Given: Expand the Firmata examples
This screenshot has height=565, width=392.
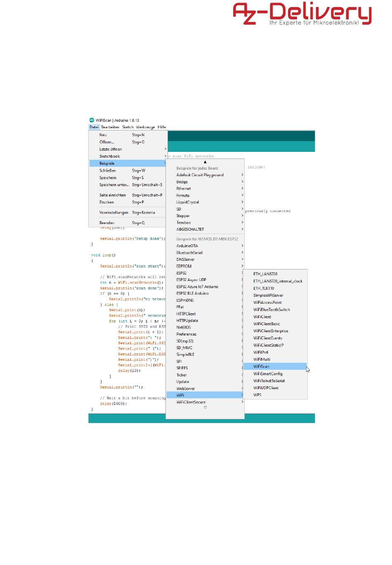Looking at the screenshot, I should point(205,196).
